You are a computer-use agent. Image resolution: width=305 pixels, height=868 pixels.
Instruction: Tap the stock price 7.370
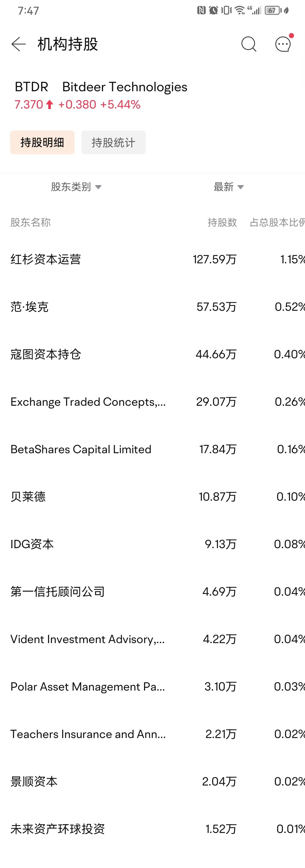[x=28, y=105]
